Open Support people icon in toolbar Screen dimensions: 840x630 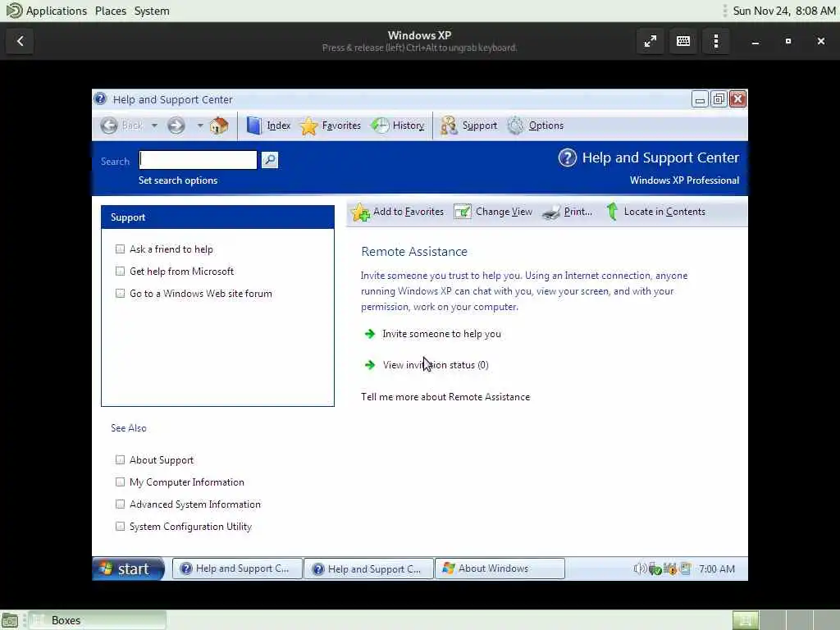(449, 126)
